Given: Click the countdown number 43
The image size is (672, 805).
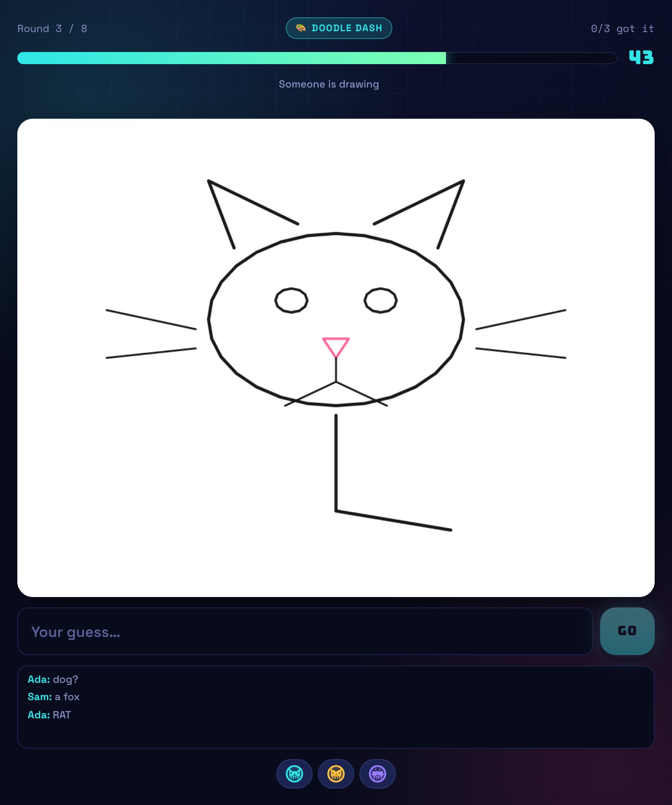Looking at the screenshot, I should pos(641,58).
